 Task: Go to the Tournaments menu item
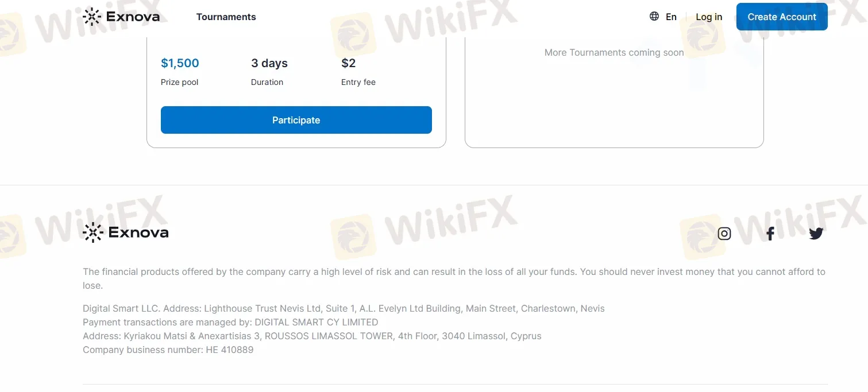(226, 17)
